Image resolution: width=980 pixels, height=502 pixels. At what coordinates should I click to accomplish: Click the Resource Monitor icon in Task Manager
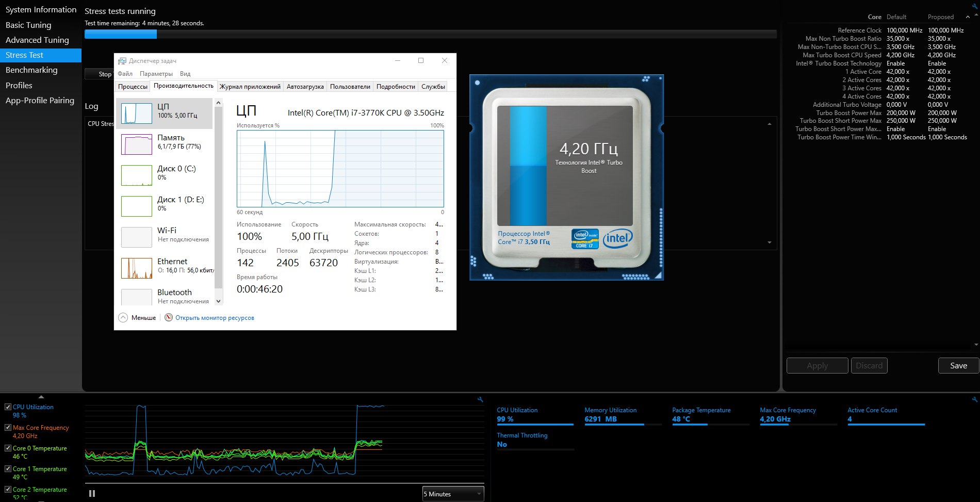169,317
